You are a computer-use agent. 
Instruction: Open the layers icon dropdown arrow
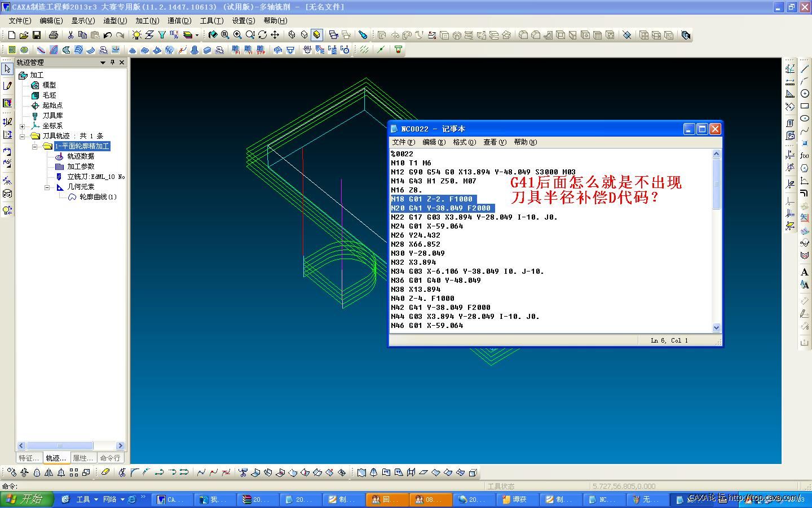[x=197, y=35]
